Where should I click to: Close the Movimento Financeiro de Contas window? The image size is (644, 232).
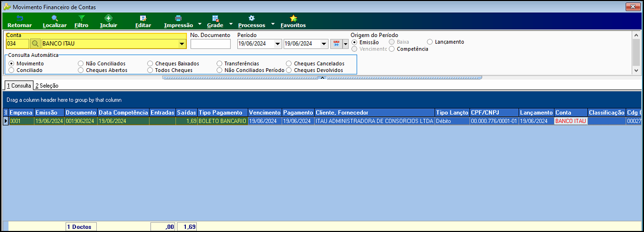pyautogui.click(x=634, y=7)
